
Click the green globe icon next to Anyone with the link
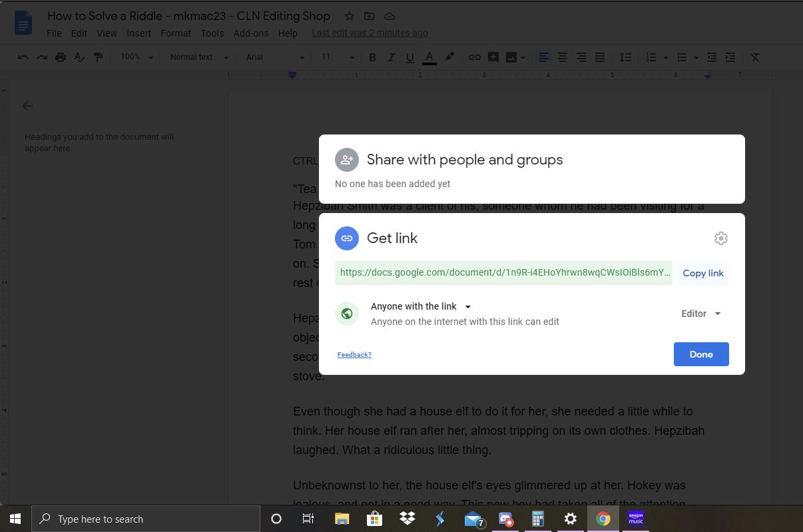pos(347,314)
